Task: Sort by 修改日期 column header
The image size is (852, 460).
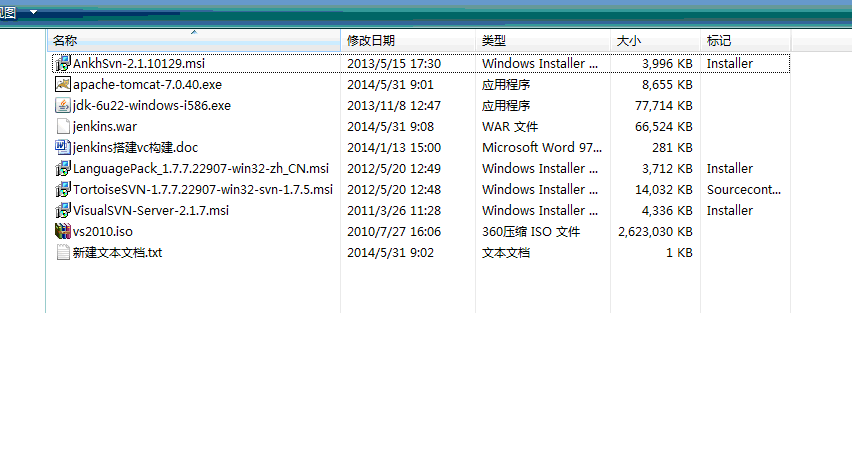Action: pos(408,41)
